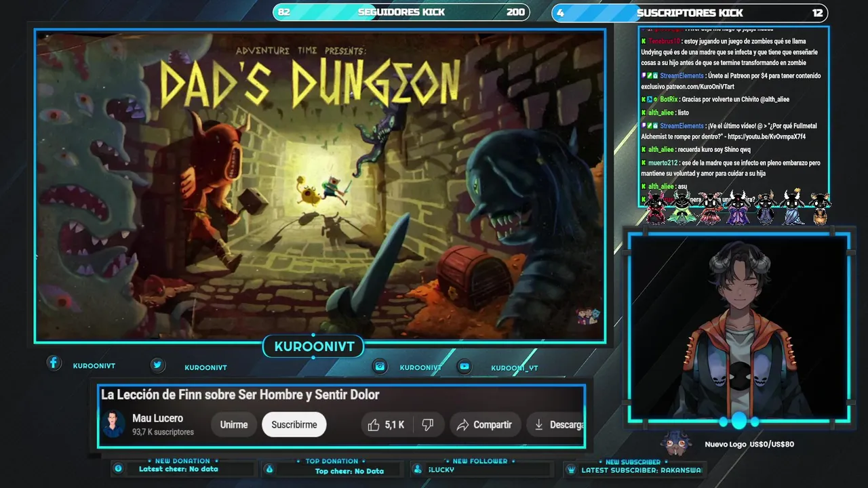Click the "5,1 K" like count
The width and height of the screenshot is (868, 488).
pyautogui.click(x=395, y=425)
